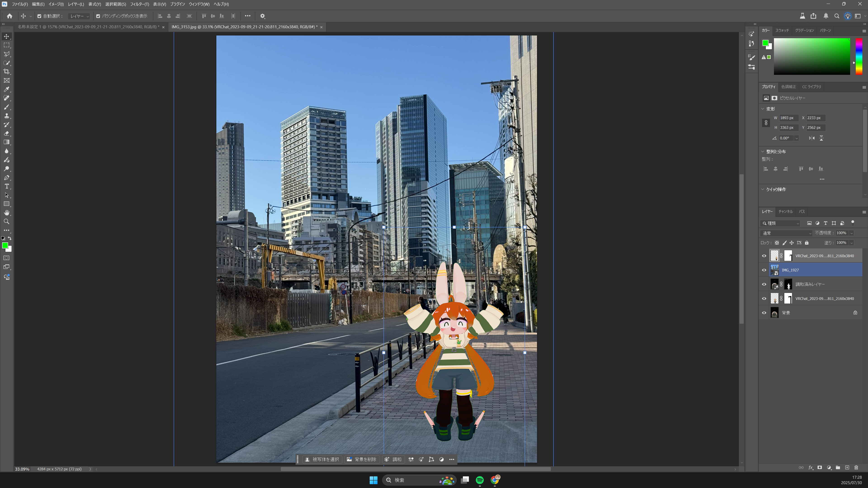The width and height of the screenshot is (868, 488).
Task: Click the W width input field
Action: [x=789, y=118]
